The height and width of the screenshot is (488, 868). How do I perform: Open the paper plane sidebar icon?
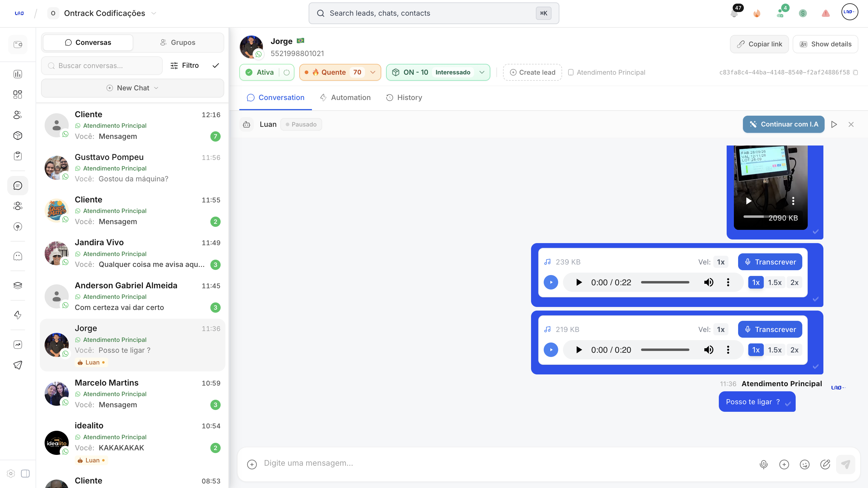point(17,365)
